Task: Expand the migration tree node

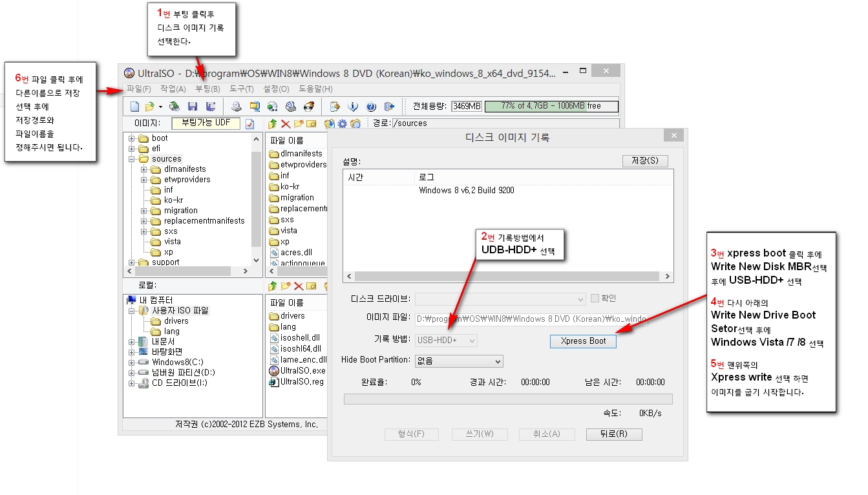Action: click(x=144, y=211)
